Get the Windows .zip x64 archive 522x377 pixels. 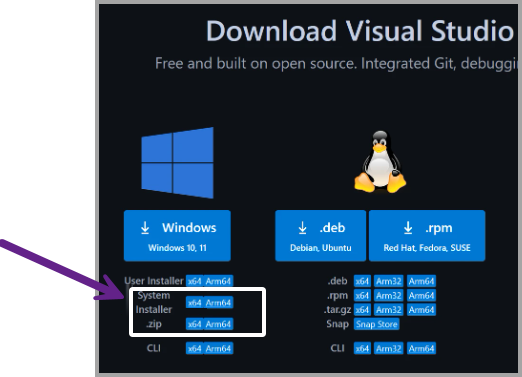[x=194, y=324]
